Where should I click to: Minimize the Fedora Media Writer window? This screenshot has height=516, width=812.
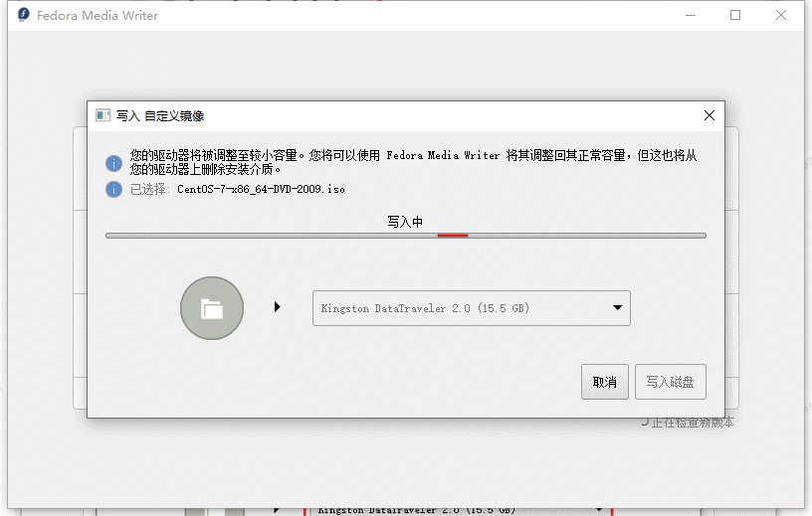690,15
